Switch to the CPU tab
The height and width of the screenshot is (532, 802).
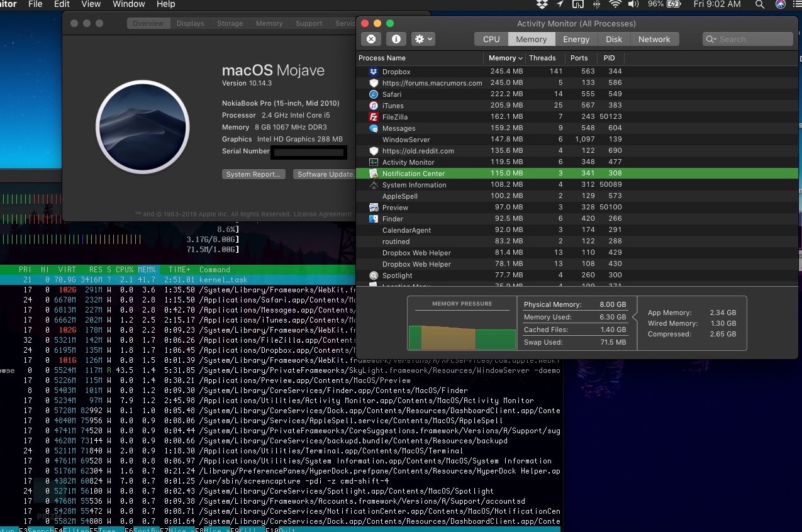coord(491,39)
